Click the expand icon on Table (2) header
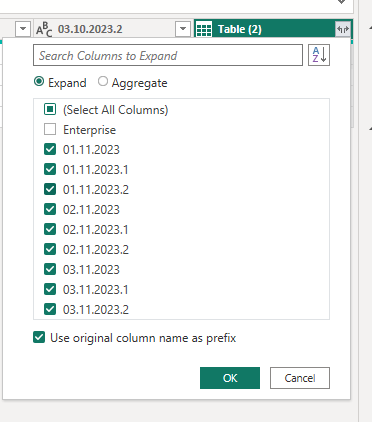Image resolution: width=372 pixels, height=422 pixels. [343, 29]
